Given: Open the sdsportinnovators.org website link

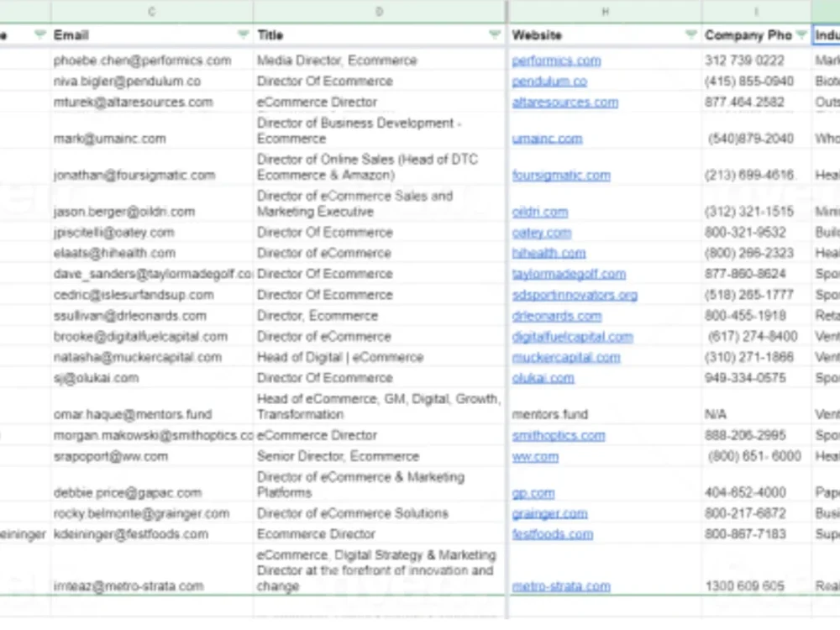Looking at the screenshot, I should pyautogui.click(x=575, y=295).
